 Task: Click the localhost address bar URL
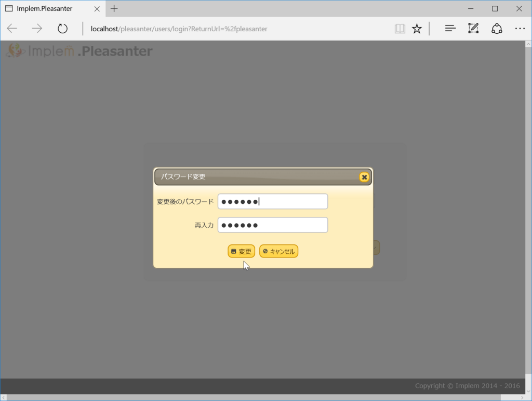(x=179, y=29)
